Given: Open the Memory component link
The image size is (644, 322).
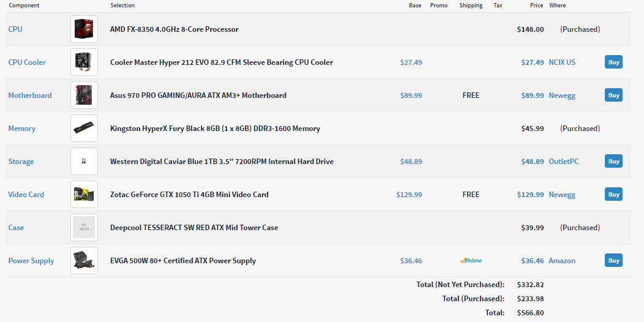Looking at the screenshot, I should pos(22,129).
